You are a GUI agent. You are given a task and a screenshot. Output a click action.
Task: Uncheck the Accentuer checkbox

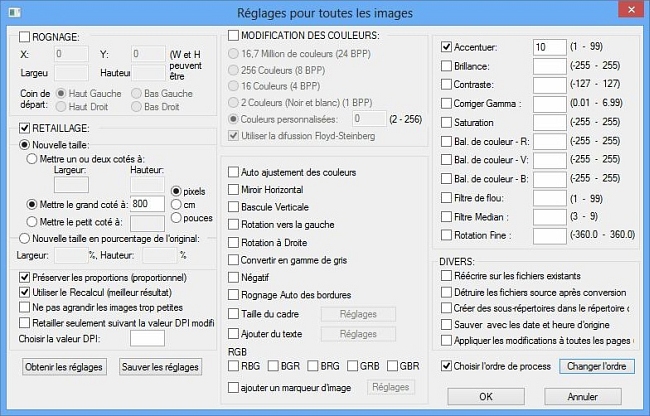(x=446, y=47)
